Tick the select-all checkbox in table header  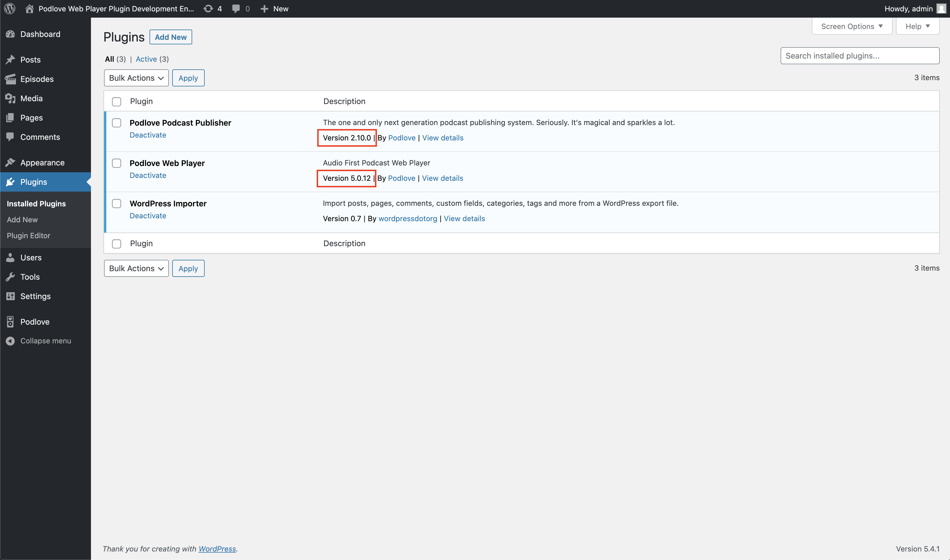pos(117,101)
